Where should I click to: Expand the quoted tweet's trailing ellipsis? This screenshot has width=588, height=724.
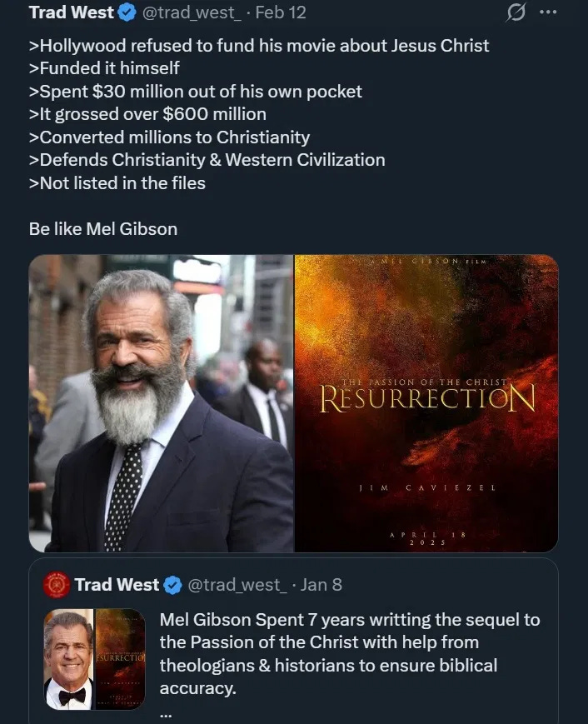pyautogui.click(x=166, y=715)
